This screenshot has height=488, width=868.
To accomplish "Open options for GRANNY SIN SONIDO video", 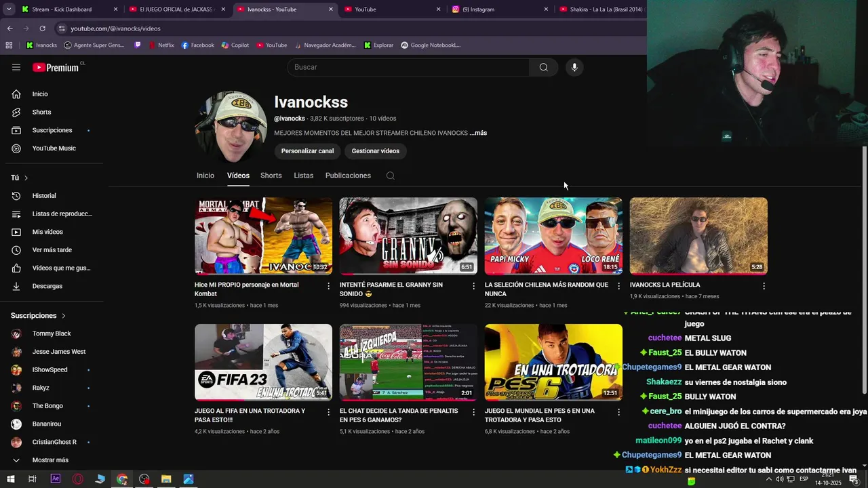I will pyautogui.click(x=474, y=286).
